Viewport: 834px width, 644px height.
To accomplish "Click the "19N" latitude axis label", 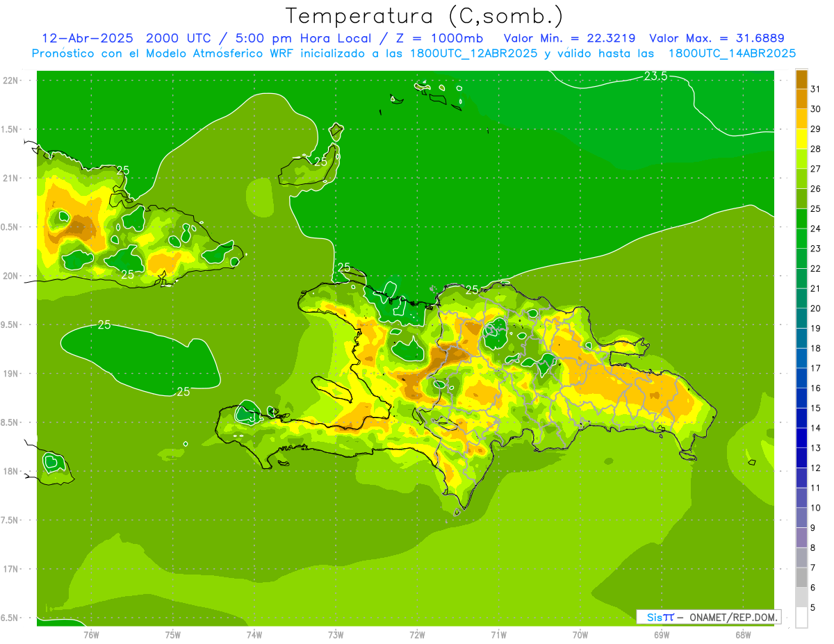I will (x=10, y=373).
